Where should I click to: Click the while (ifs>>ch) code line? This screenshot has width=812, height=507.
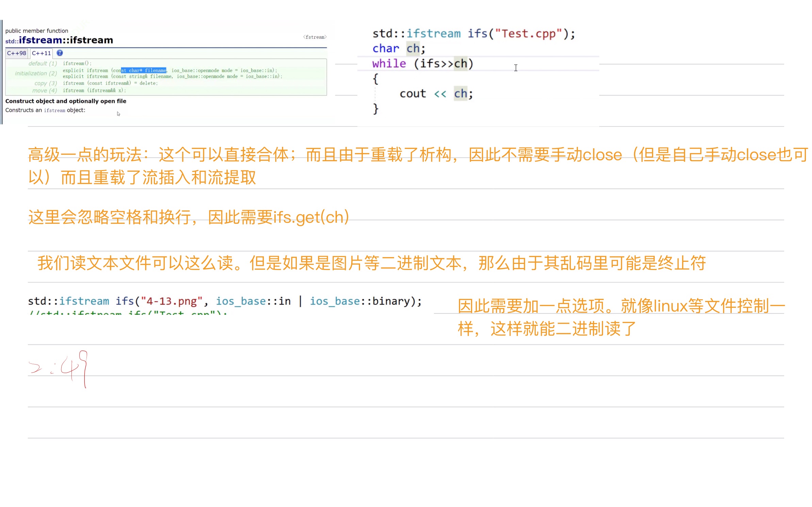click(423, 64)
